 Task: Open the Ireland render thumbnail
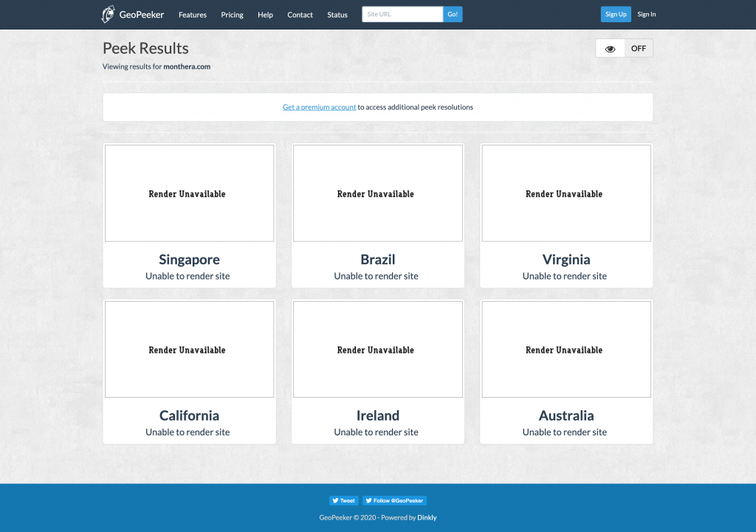pos(377,349)
